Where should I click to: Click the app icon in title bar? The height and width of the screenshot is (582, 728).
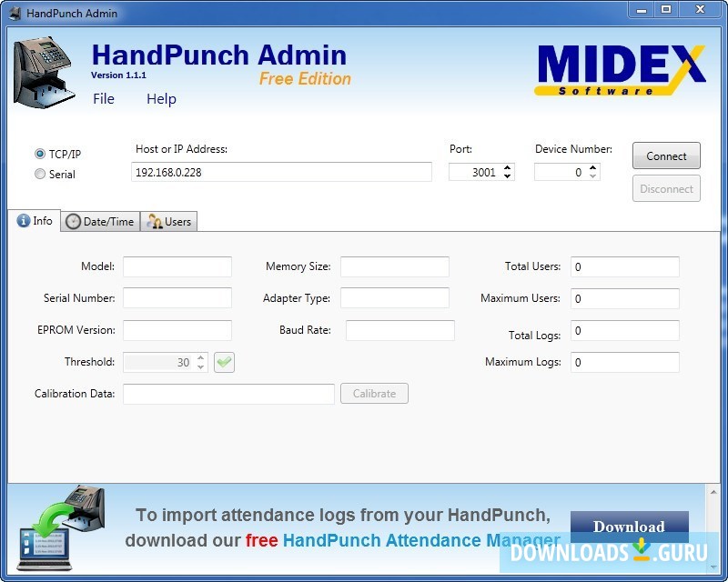pyautogui.click(x=15, y=13)
